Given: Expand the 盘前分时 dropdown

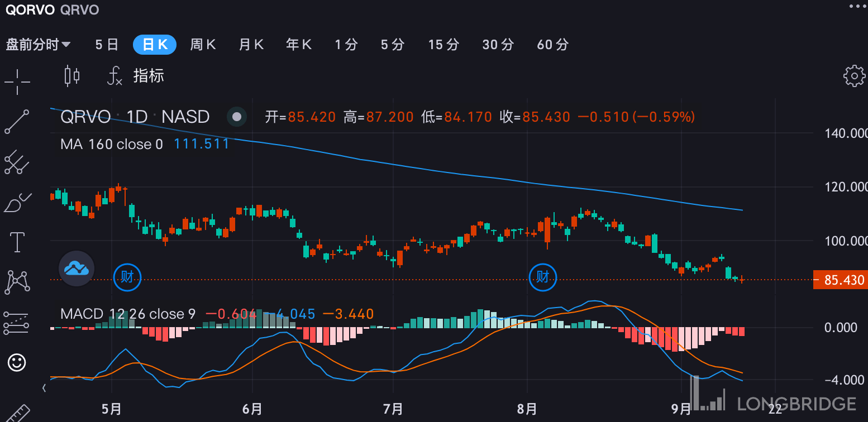Looking at the screenshot, I should point(38,45).
